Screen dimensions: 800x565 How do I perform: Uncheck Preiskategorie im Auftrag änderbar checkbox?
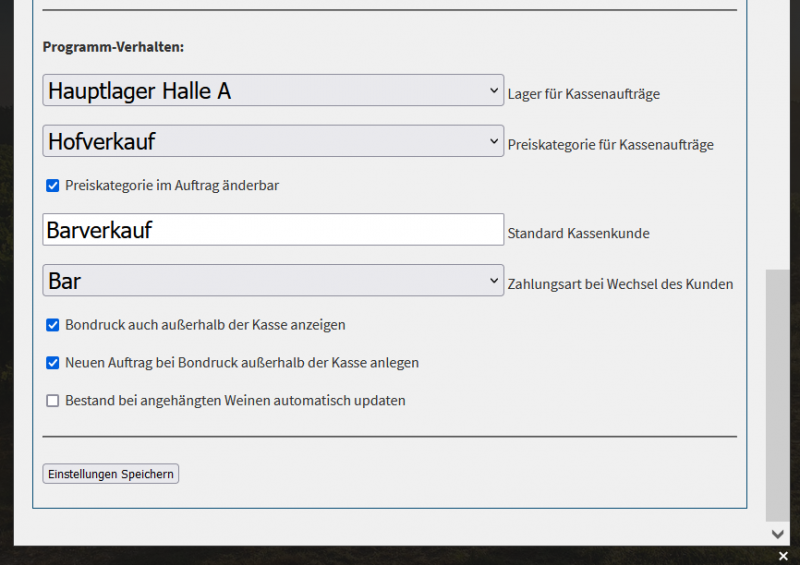[53, 185]
